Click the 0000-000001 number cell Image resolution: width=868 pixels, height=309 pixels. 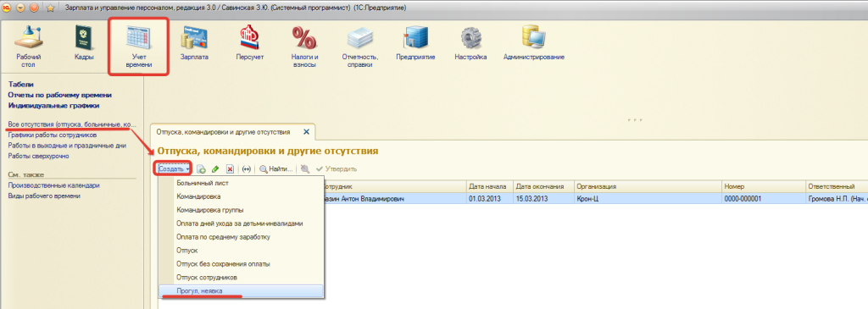tap(764, 198)
